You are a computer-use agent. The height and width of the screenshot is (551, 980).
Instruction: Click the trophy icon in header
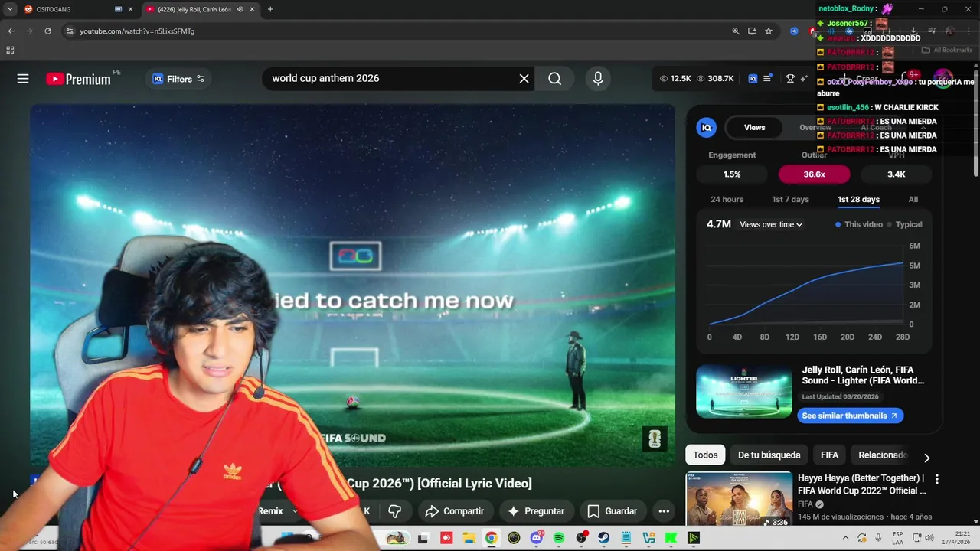(x=790, y=78)
